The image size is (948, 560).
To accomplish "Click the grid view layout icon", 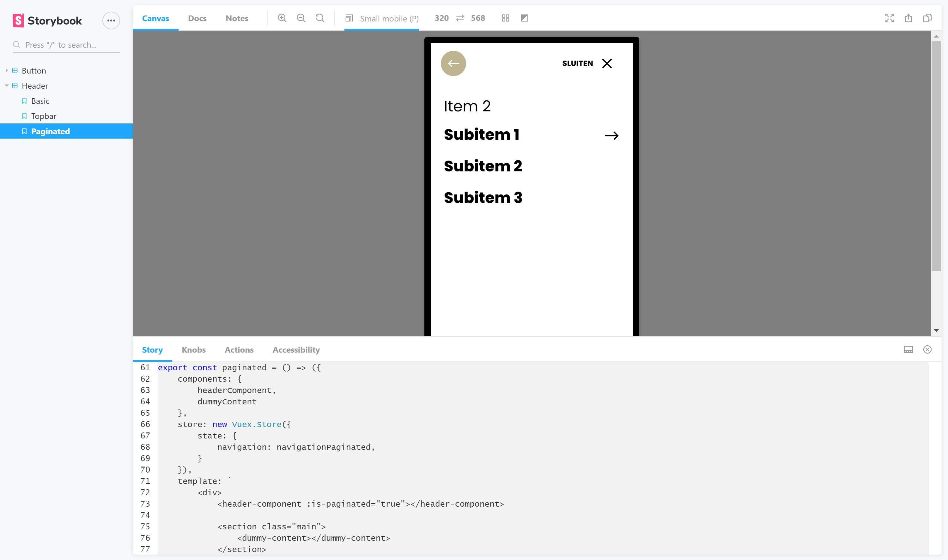I will point(506,18).
